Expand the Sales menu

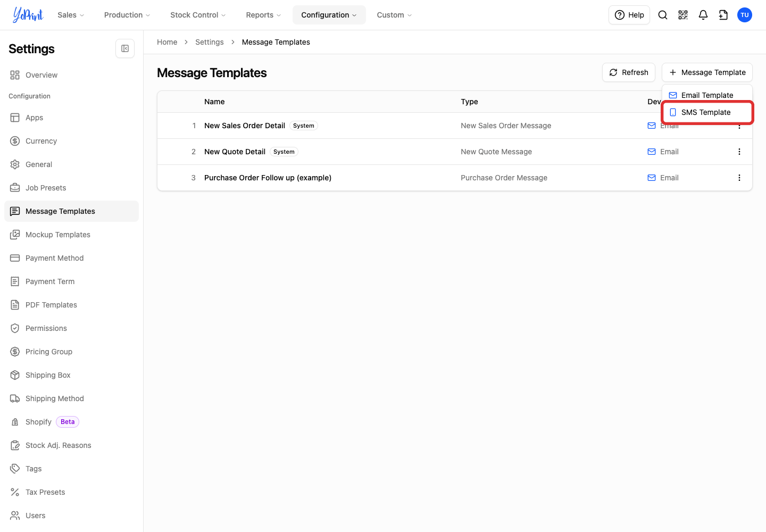71,15
